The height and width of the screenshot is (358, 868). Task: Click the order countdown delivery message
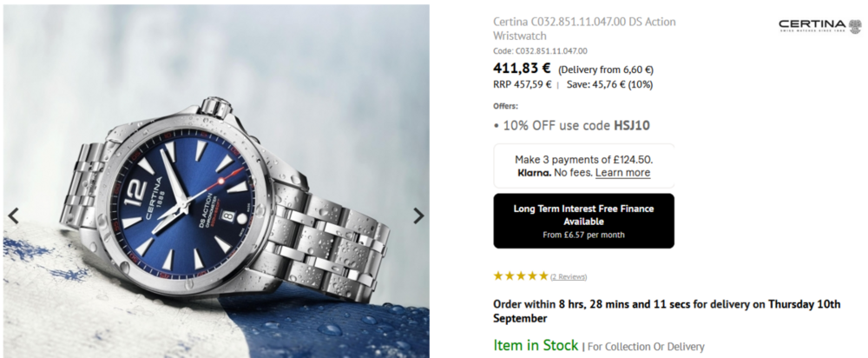667,311
